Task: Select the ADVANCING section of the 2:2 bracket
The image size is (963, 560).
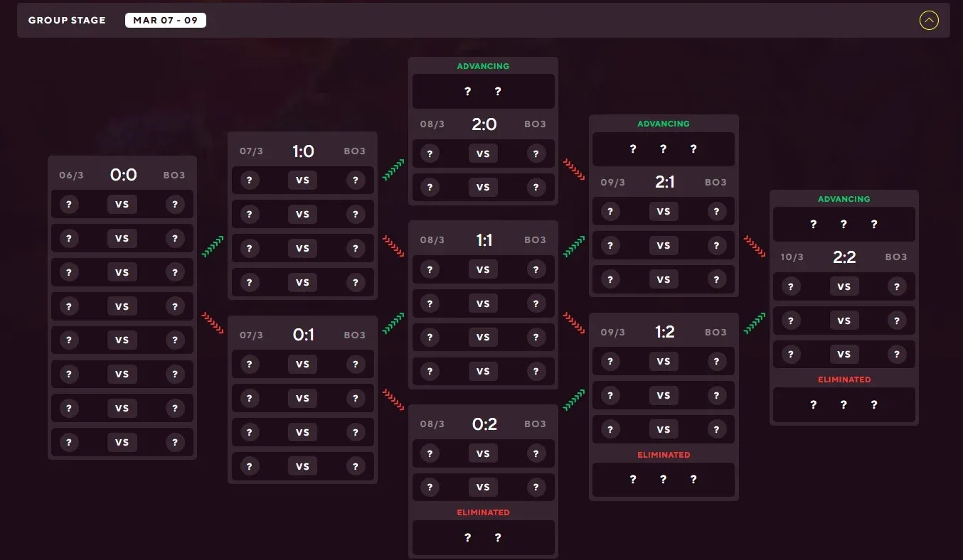Action: point(844,199)
